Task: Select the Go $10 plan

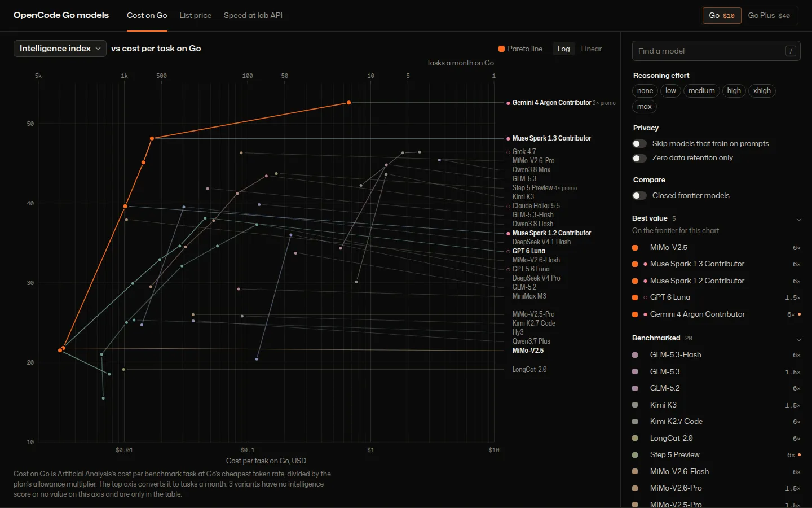Action: point(722,15)
